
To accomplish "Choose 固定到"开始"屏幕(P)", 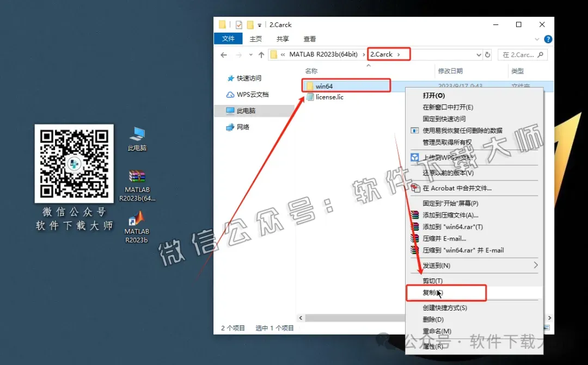I will coord(474,203).
